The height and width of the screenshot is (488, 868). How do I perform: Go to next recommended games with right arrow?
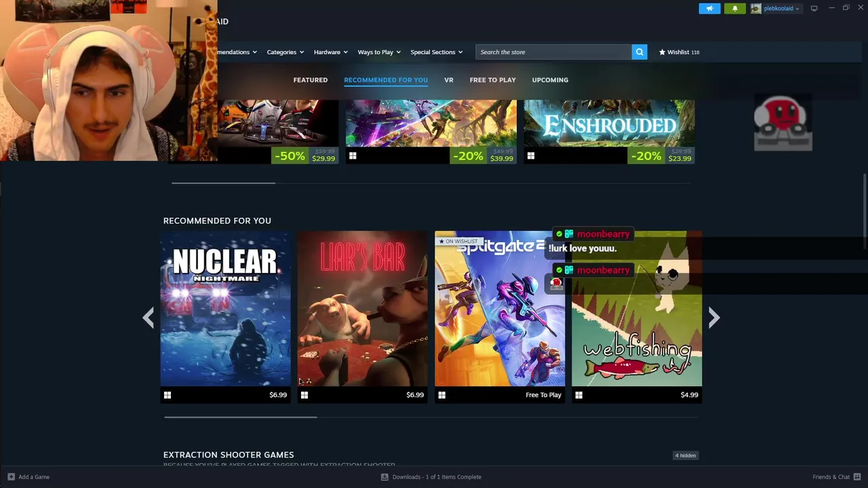pos(713,317)
